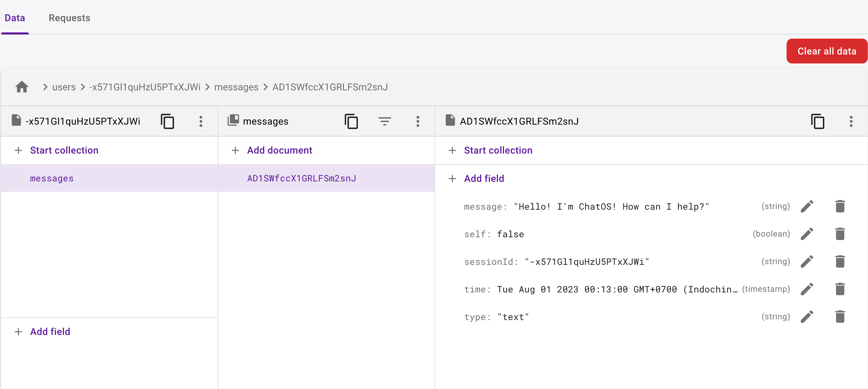Copy the -x571Gl1quHzU5PTxXJWi document path
This screenshot has height=389, width=868.
(x=167, y=121)
